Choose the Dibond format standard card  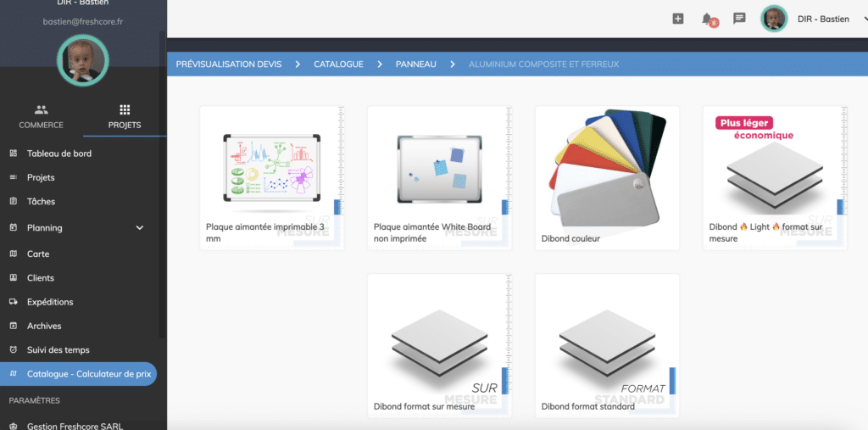(607, 346)
